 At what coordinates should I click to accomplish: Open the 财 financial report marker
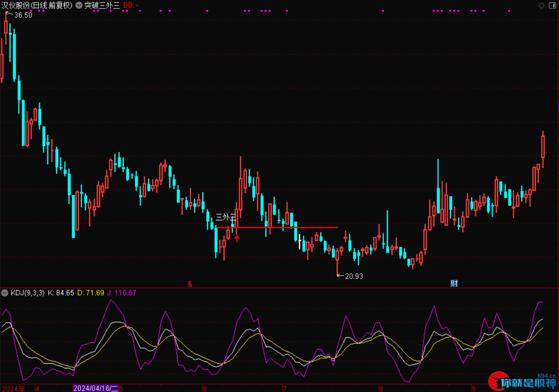(454, 284)
